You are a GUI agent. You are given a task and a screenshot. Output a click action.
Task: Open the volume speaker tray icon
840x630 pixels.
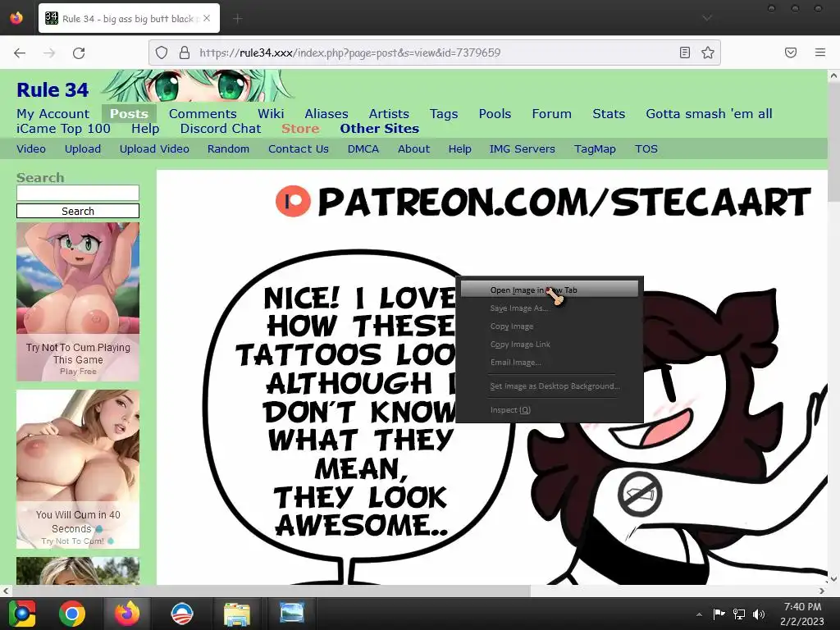(x=759, y=614)
